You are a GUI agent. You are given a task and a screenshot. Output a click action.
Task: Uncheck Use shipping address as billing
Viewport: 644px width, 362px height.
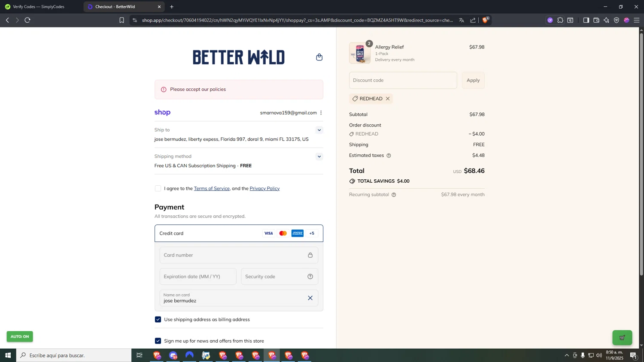point(158,320)
